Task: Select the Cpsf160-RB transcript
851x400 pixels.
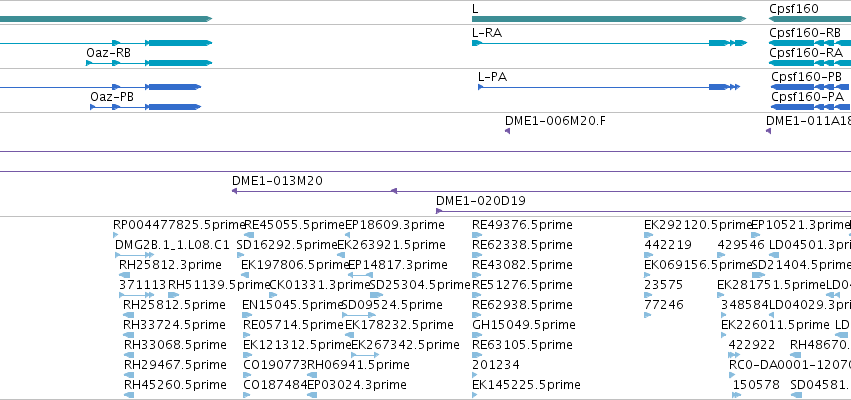Action: [810, 43]
